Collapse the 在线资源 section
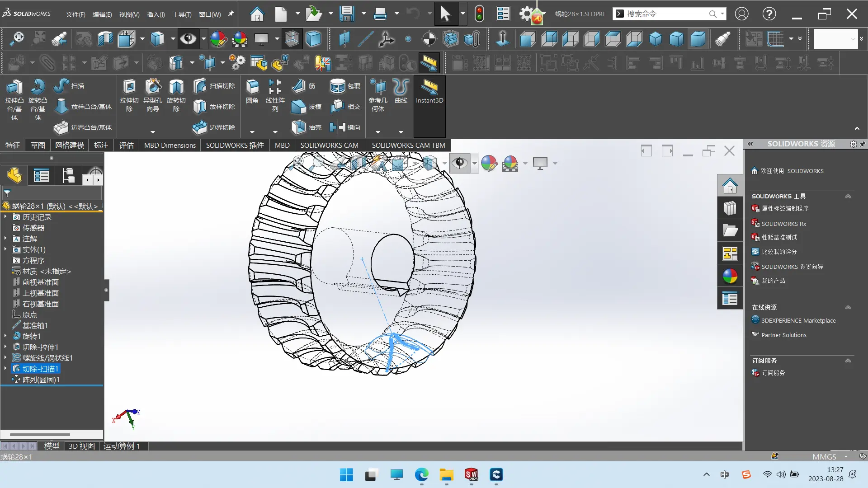This screenshot has width=868, height=488. pyautogui.click(x=848, y=307)
